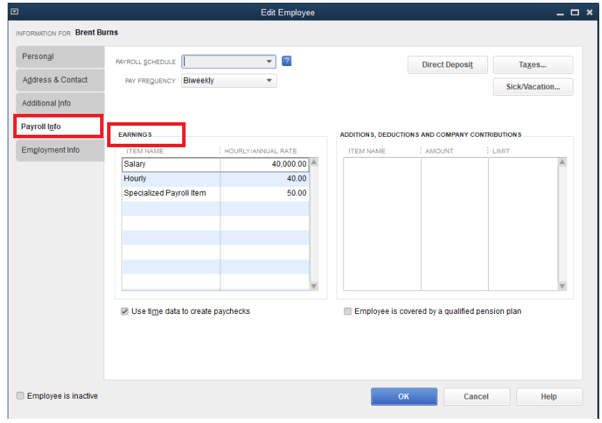The image size is (602, 423).
Task: Open the window system menu icon
Action: [x=14, y=12]
